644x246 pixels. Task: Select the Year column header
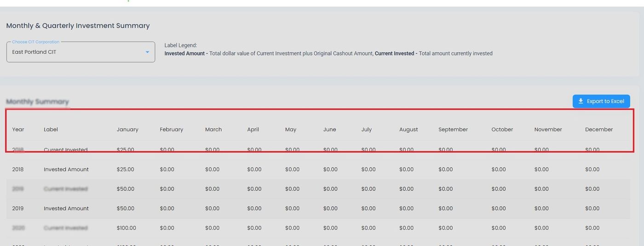point(18,130)
